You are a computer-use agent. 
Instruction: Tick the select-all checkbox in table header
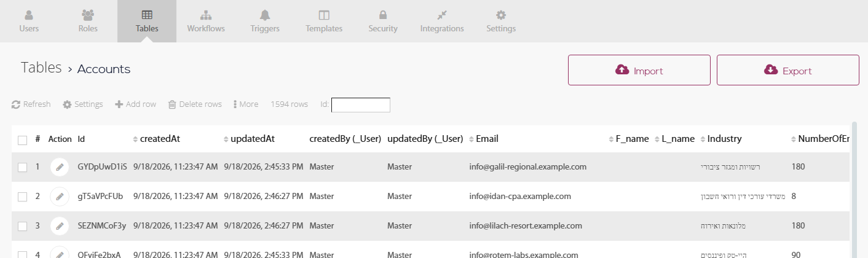(x=22, y=140)
